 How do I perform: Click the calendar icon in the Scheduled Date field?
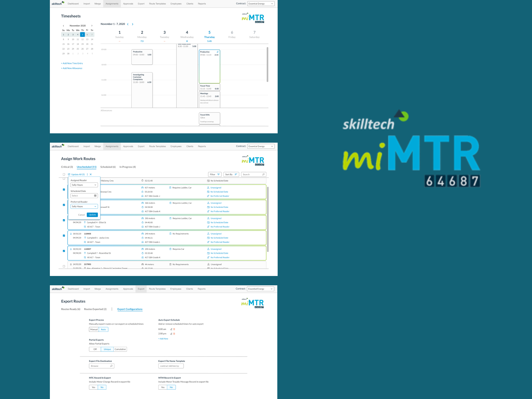click(95, 196)
